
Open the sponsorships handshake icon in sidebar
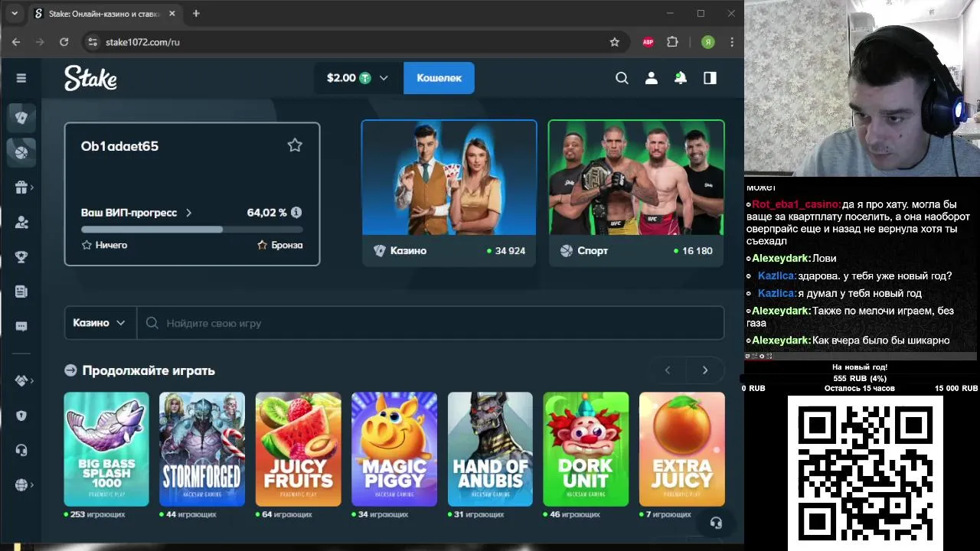pos(21,380)
